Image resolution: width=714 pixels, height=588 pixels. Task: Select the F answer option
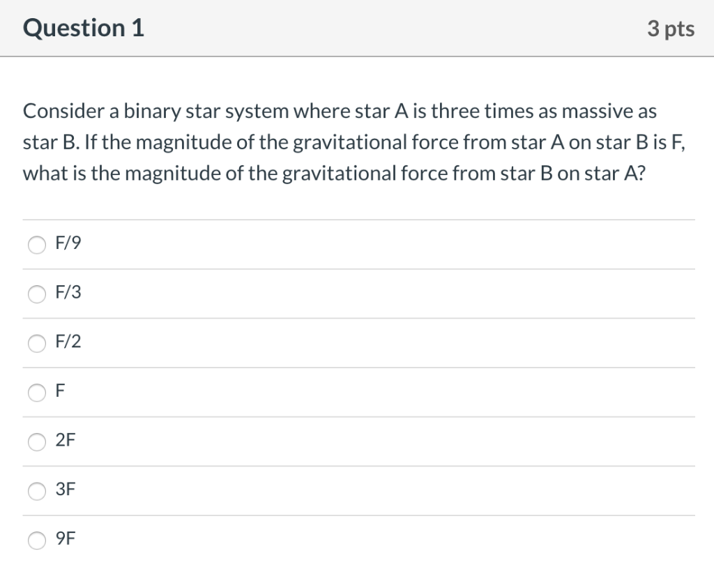pyautogui.click(x=36, y=393)
